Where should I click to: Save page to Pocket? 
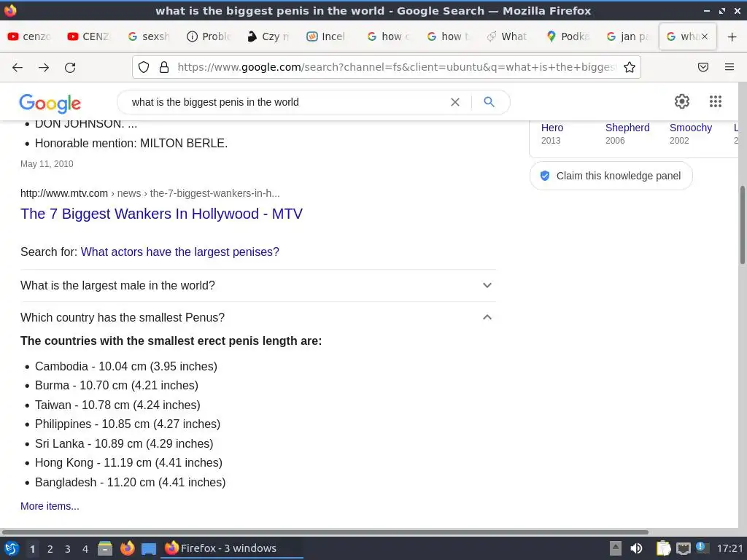(x=703, y=67)
